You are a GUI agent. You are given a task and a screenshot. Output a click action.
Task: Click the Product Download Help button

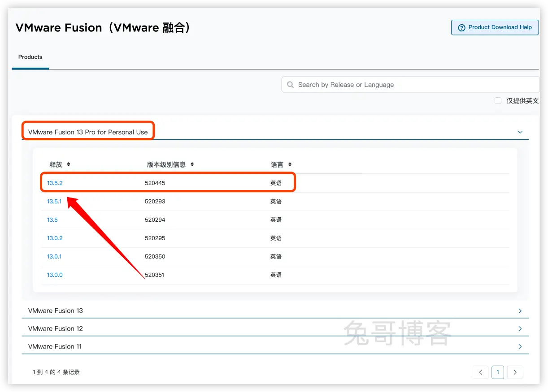495,27
